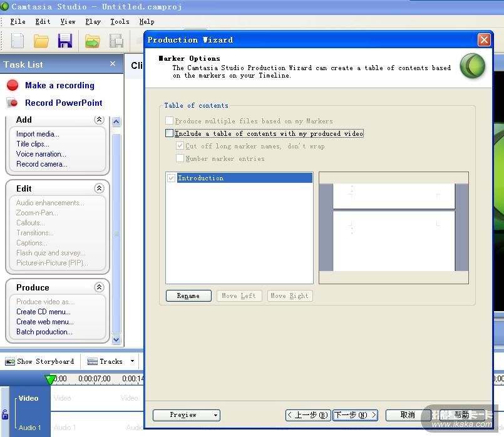504x437 pixels.
Task: Click the table of contents layout preview
Action: [x=394, y=227]
